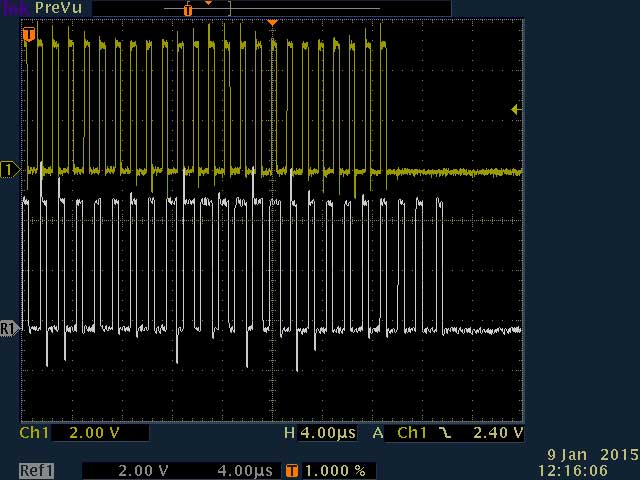
Task: Click the trigger source Ch1 readout
Action: click(413, 433)
